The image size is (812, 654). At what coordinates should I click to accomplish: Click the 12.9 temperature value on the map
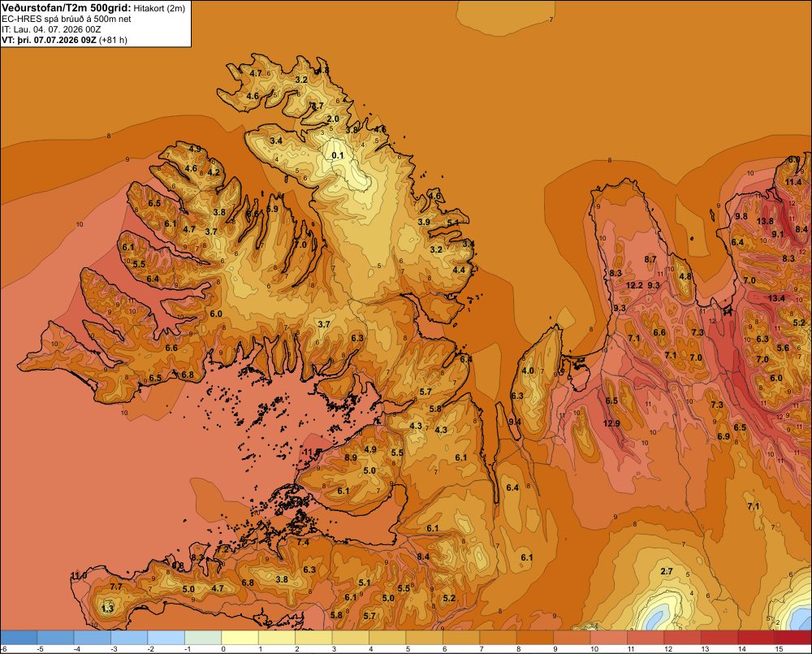[x=611, y=423]
